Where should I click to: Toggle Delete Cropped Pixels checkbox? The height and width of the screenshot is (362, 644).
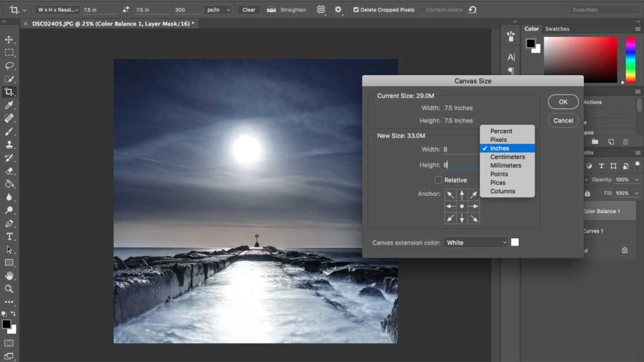[356, 9]
